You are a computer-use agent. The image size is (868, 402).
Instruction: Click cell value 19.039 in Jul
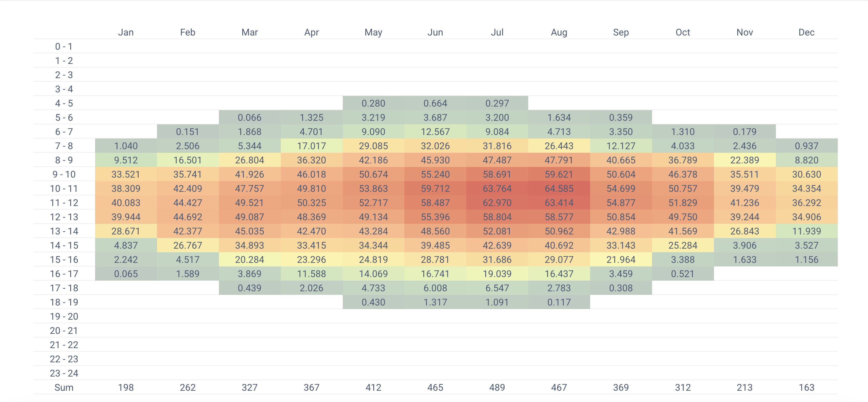tap(497, 274)
